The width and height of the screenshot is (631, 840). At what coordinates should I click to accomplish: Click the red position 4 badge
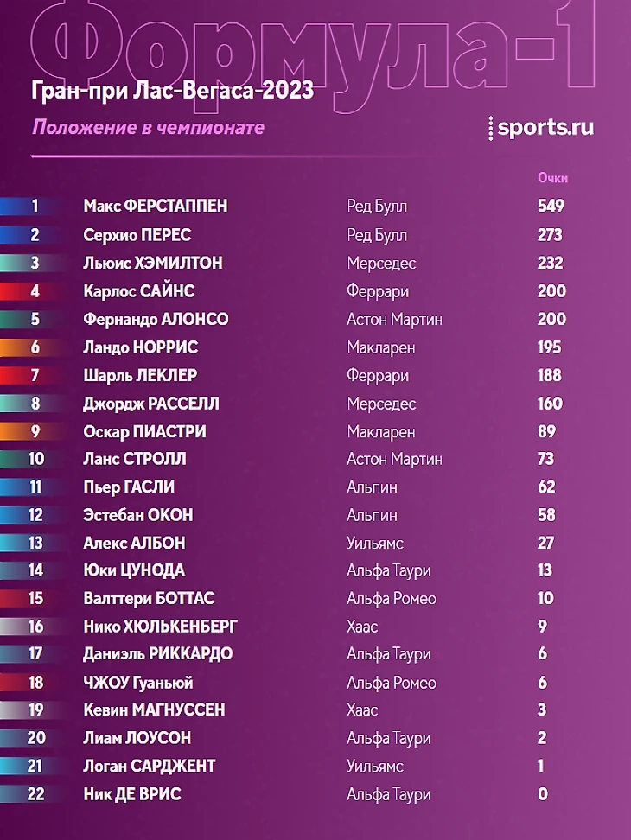pyautogui.click(x=35, y=291)
